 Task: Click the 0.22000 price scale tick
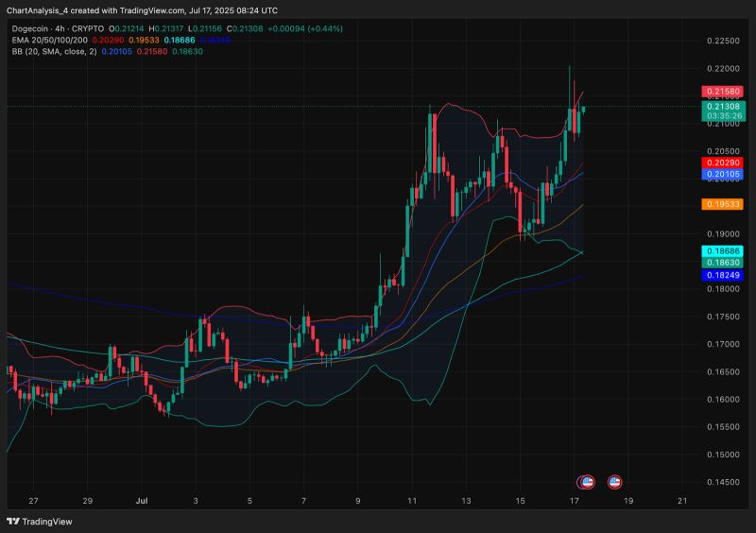723,68
